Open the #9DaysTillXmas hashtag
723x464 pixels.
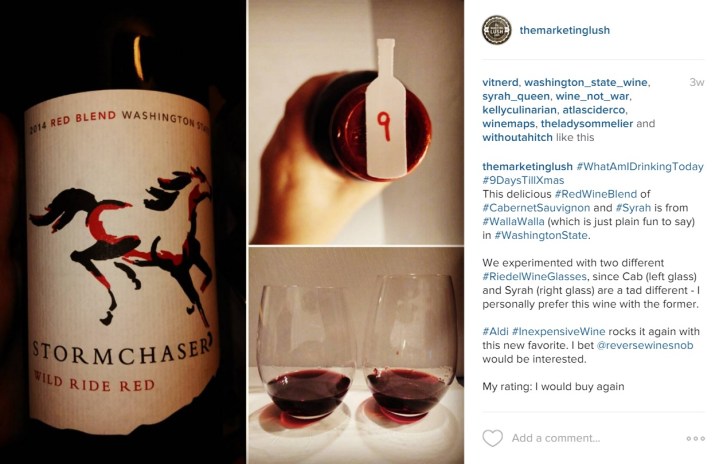523,180
